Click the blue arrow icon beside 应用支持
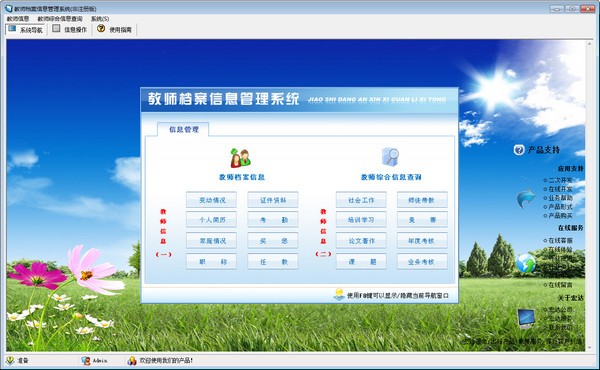The width and height of the screenshot is (600, 370). (525, 198)
